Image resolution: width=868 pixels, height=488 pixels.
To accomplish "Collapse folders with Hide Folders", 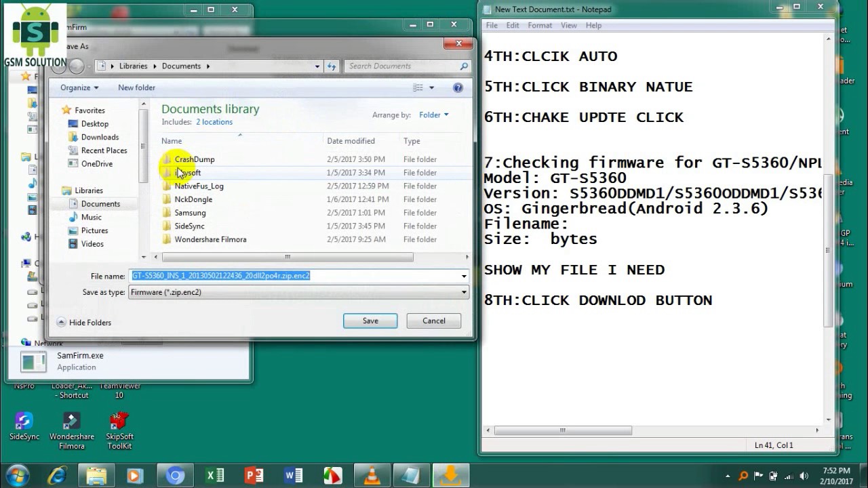I will pos(84,323).
